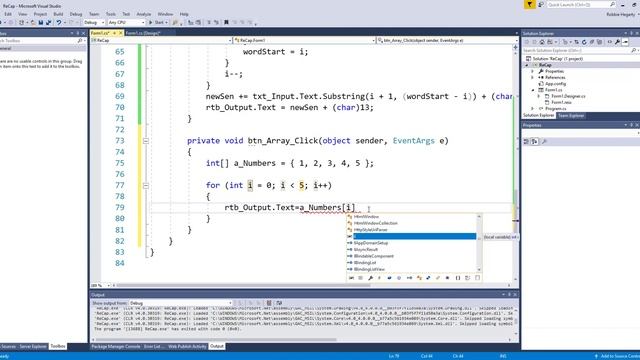This screenshot has width=640, height=360.
Task: Expand the Properties node in Solution Explorer
Action: [532, 71]
